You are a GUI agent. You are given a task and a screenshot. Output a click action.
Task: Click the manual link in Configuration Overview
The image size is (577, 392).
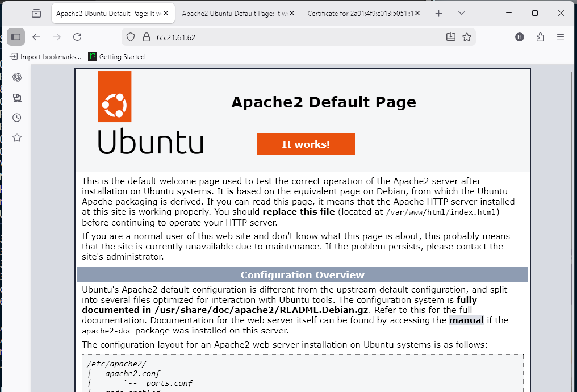point(466,320)
